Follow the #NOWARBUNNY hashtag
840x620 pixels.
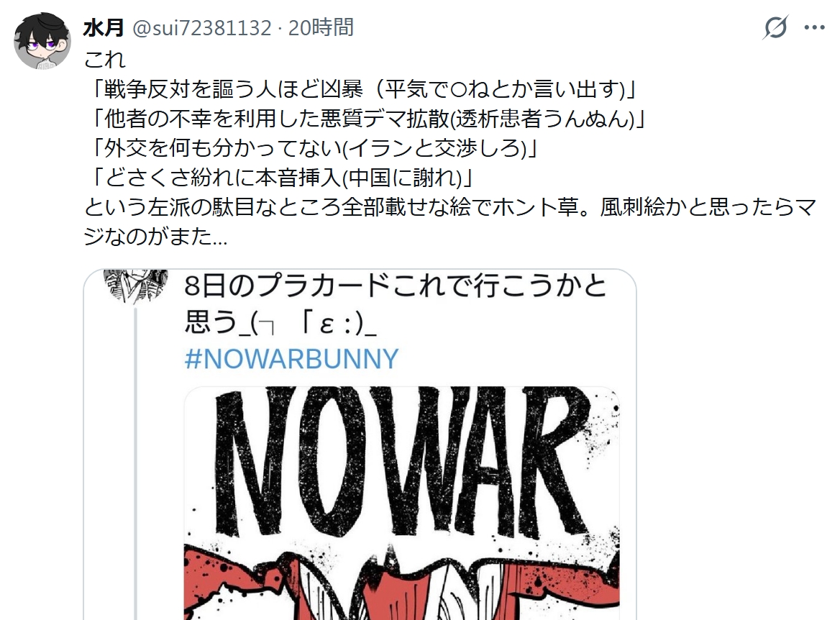coord(291,358)
